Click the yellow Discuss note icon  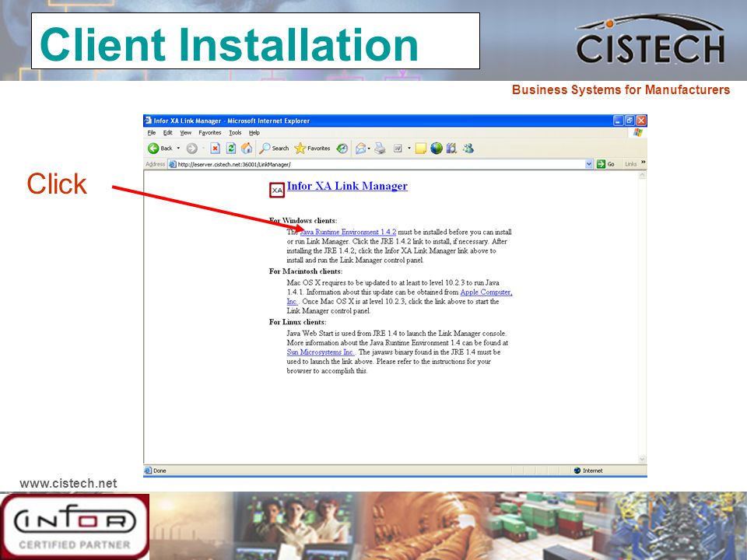click(x=420, y=149)
